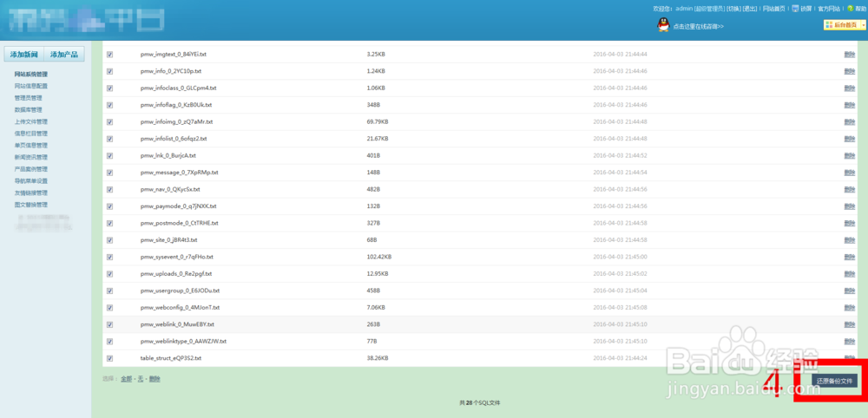Uncheck the pmw_site_0_jBR4t3.txt checkbox
This screenshot has height=418, width=868.
click(109, 240)
